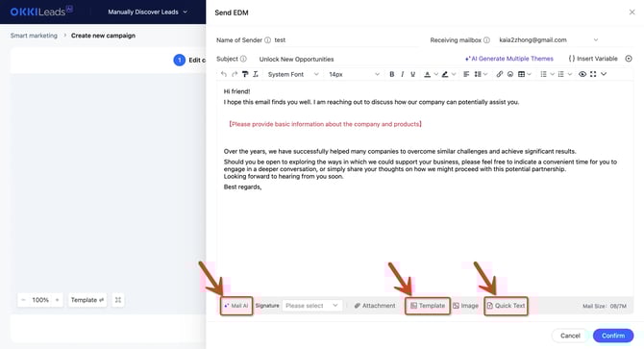Click the red placeholder company information text

(325, 124)
